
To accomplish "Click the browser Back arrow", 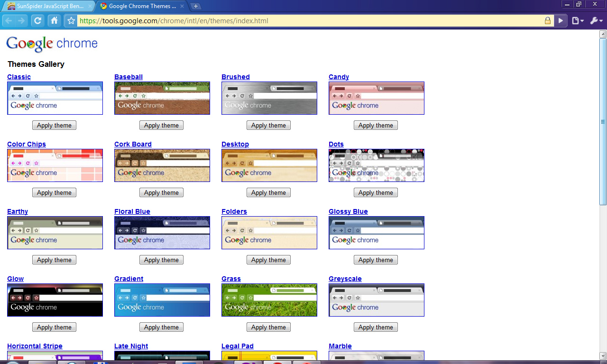I will (9, 21).
